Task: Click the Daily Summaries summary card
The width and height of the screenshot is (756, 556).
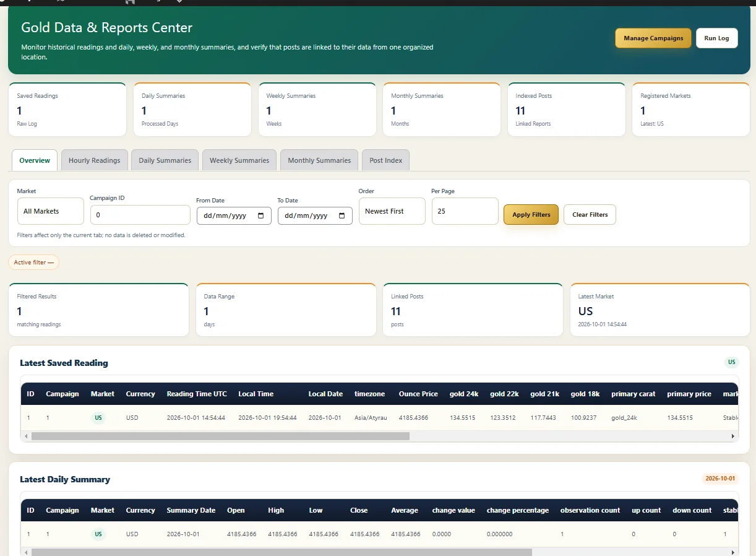Action: pos(192,110)
